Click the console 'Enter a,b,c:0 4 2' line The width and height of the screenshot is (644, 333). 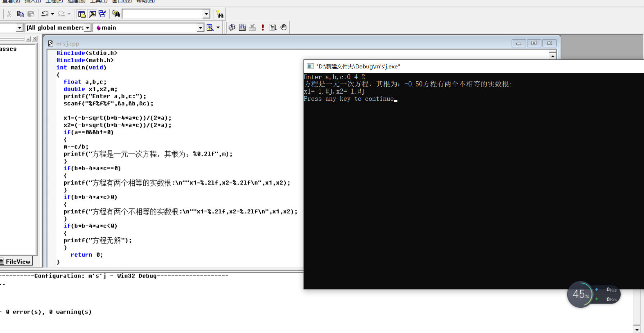click(x=334, y=77)
